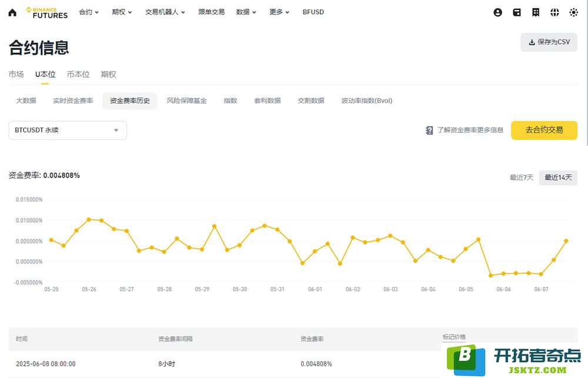
Task: Open the 套利数据 sub-tab
Action: point(268,101)
